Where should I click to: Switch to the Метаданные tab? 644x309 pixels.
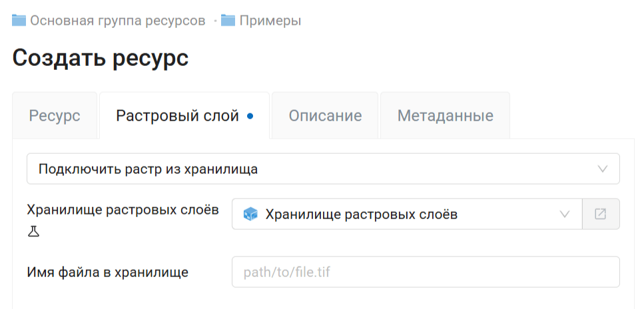click(x=446, y=116)
